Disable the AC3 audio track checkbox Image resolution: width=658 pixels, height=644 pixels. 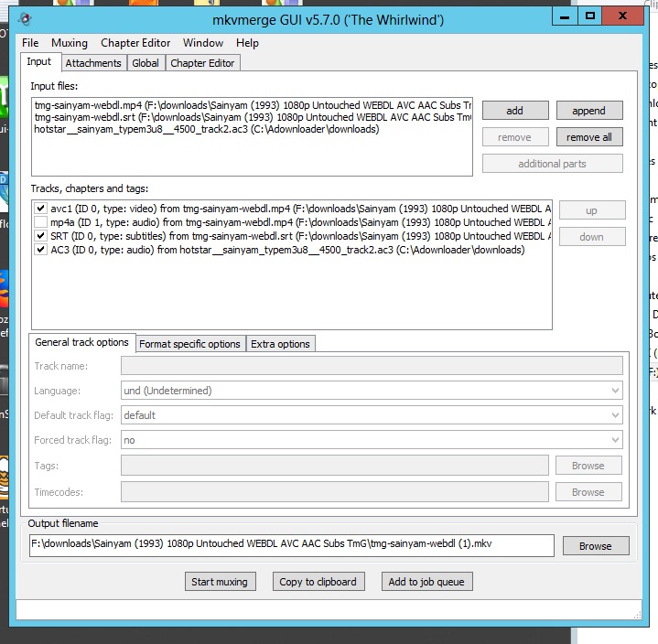click(40, 250)
